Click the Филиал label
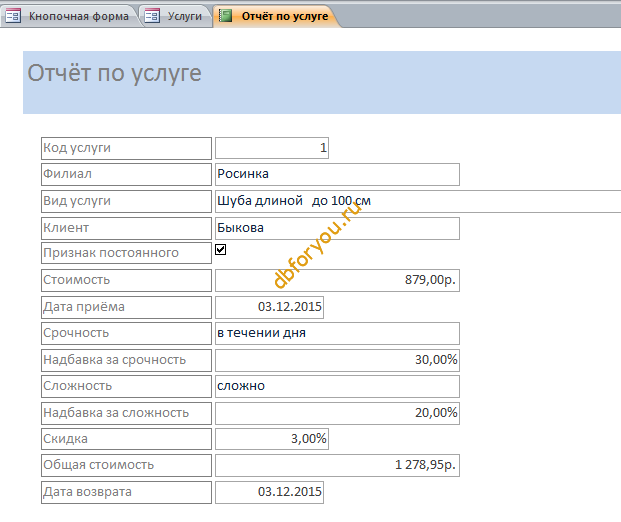This screenshot has width=621, height=522. [126, 174]
